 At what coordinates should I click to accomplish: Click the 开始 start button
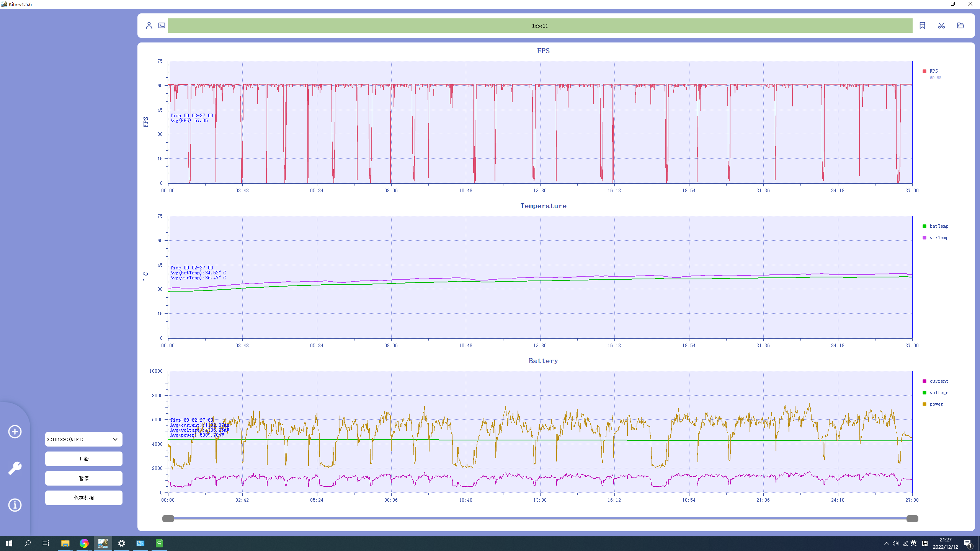pos(84,459)
